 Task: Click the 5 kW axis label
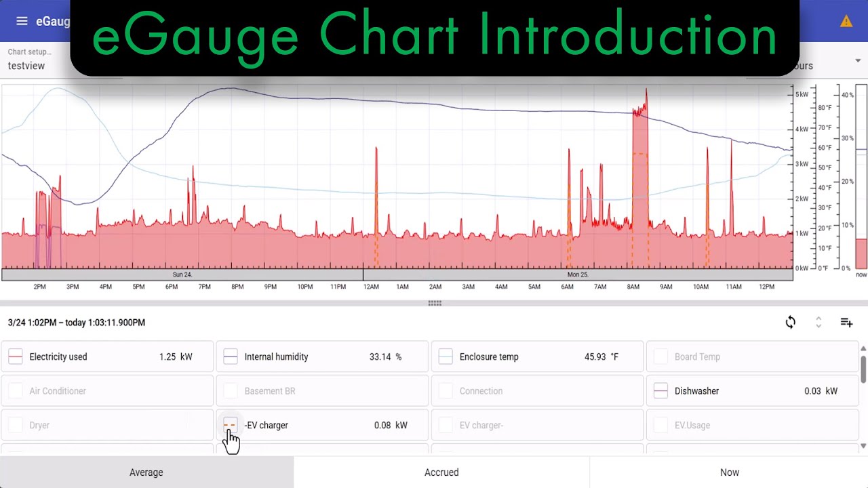coord(802,94)
